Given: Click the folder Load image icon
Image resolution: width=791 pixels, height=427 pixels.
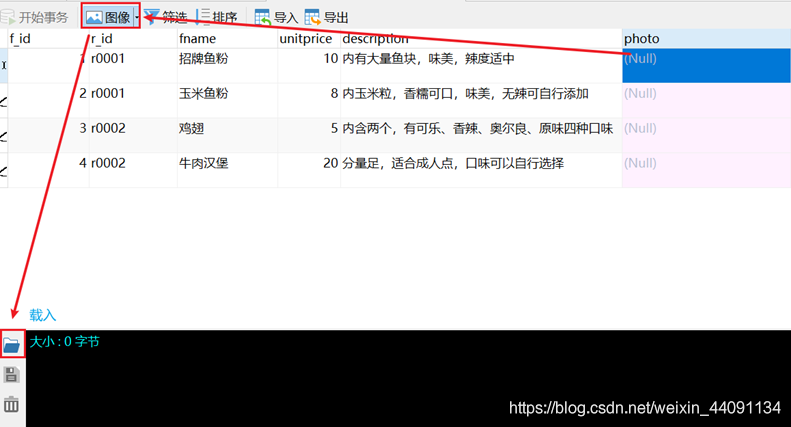Looking at the screenshot, I should point(12,345).
